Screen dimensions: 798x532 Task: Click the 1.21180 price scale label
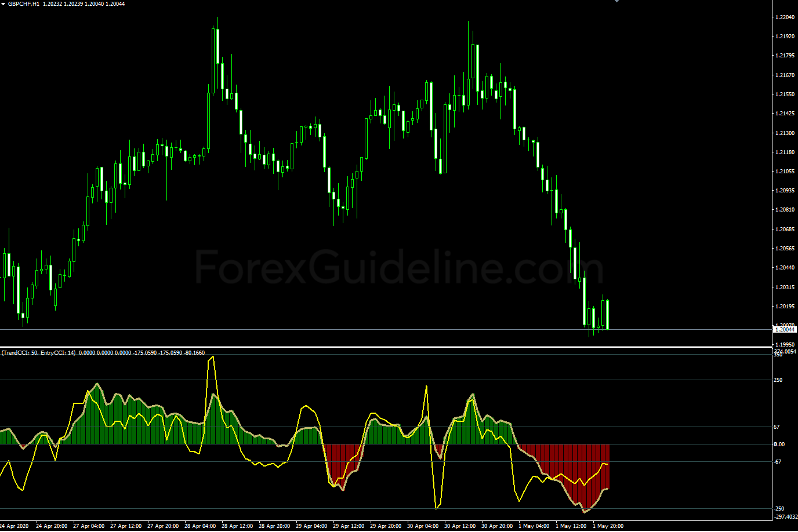point(785,152)
